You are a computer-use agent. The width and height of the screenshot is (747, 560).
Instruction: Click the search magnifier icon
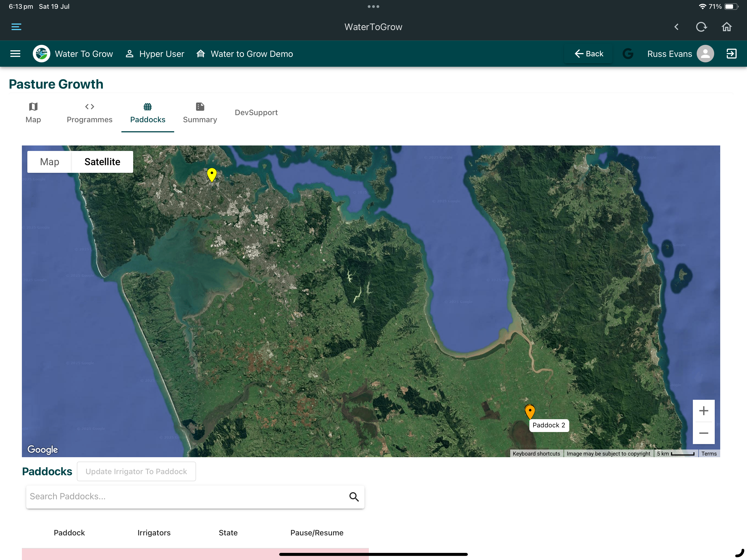point(354,497)
